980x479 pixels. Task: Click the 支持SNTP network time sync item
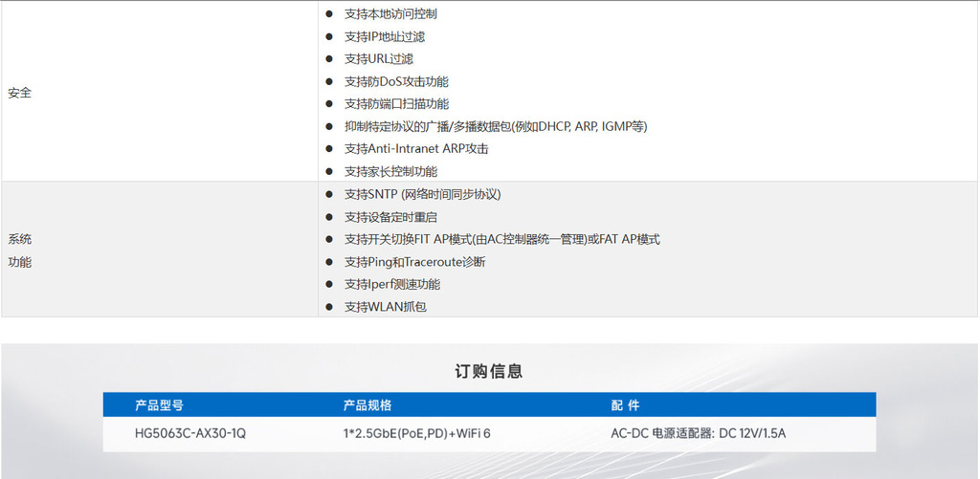pos(422,194)
